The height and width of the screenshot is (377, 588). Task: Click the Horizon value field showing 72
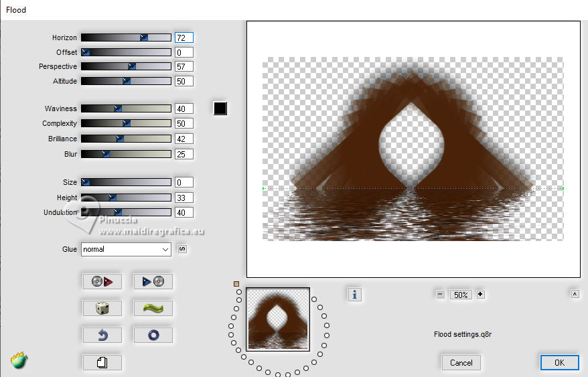click(x=184, y=37)
